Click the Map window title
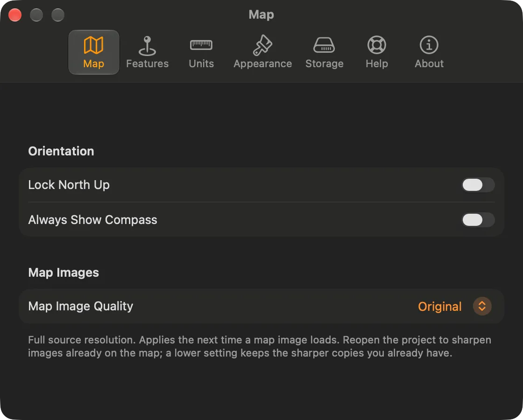523x420 pixels. pyautogui.click(x=261, y=14)
